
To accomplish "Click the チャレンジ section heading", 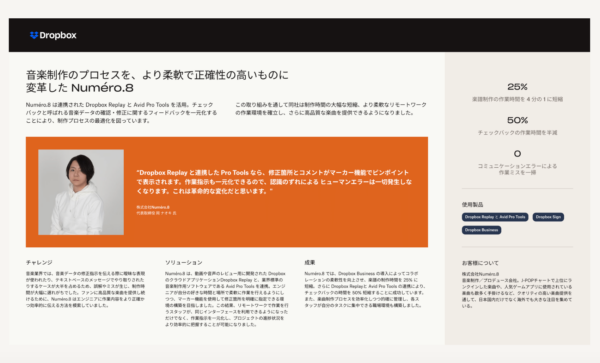I will pos(39,262).
